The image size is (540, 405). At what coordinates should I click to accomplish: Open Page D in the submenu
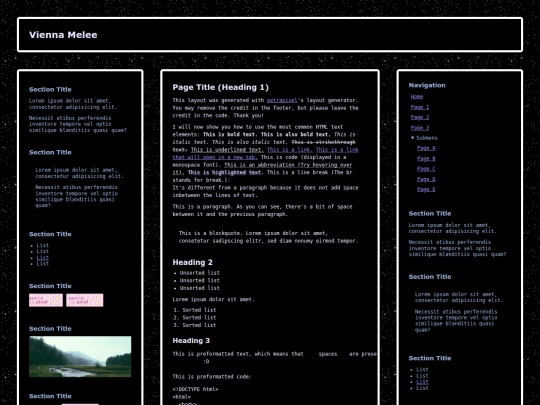coord(426,179)
